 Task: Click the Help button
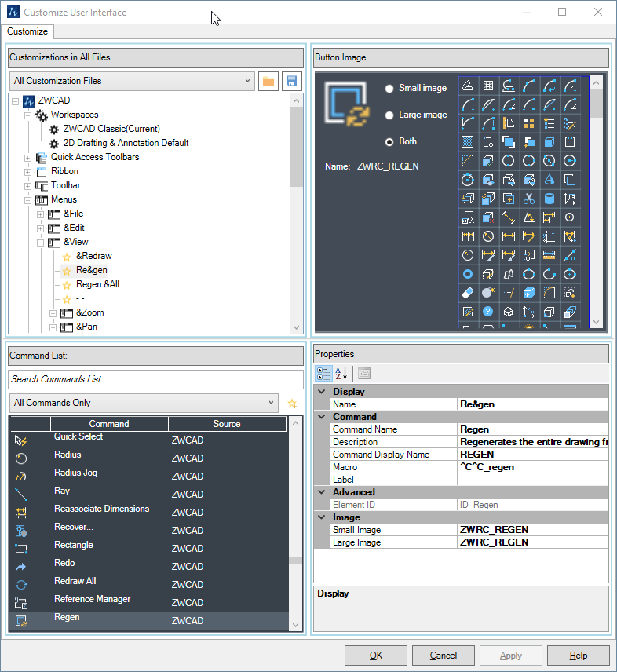click(578, 656)
